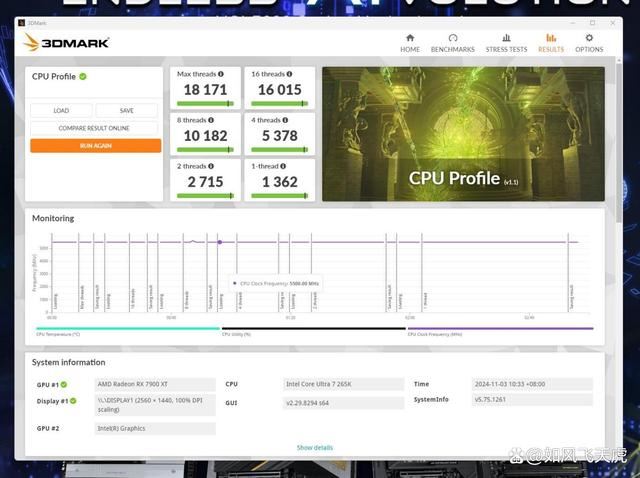Open the Home tab icon
Screen dimensions: 640x478
410,38
